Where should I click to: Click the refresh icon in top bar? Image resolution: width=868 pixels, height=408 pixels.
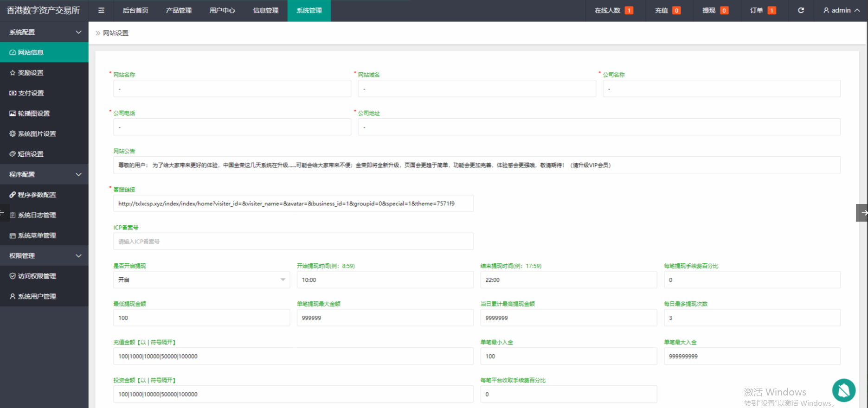click(801, 10)
